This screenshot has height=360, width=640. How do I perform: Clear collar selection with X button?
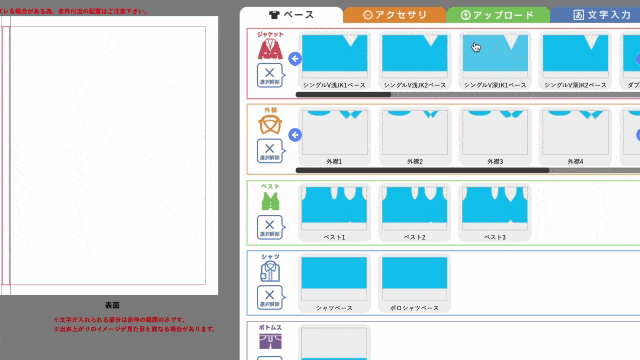(270, 151)
